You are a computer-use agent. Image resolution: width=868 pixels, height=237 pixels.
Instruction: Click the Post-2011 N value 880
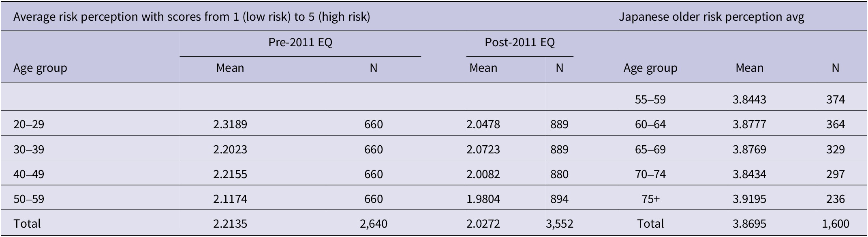click(559, 174)
